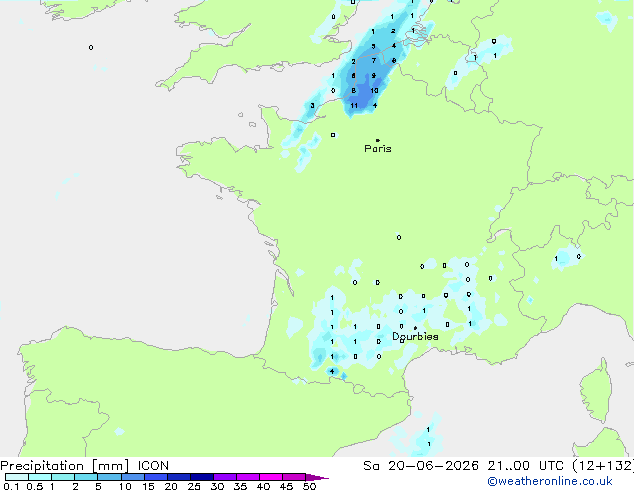Screen dimensions: 634x490
Task: Click the precipitation value 7 on map
Action: pyautogui.click(x=374, y=61)
